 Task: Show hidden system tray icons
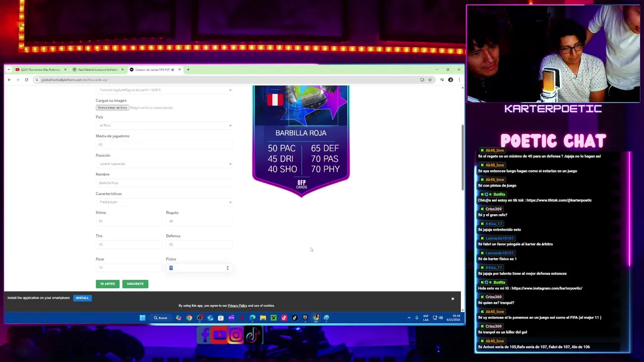point(409,318)
